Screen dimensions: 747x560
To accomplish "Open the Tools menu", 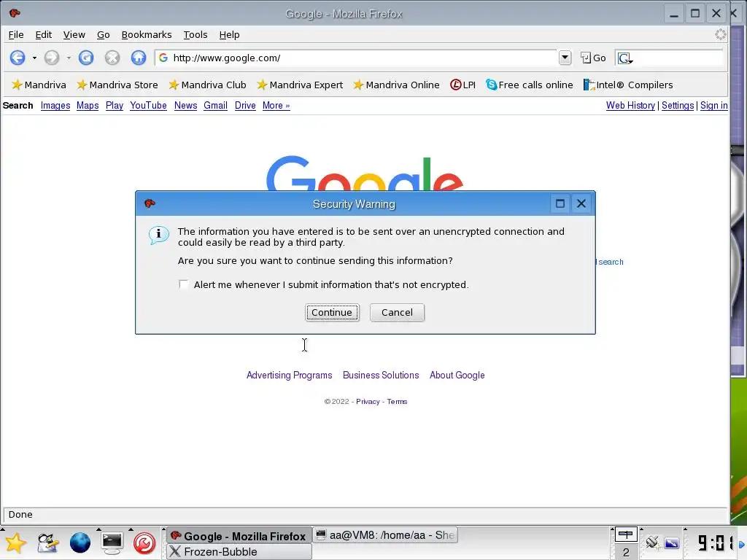I will 196,35.
